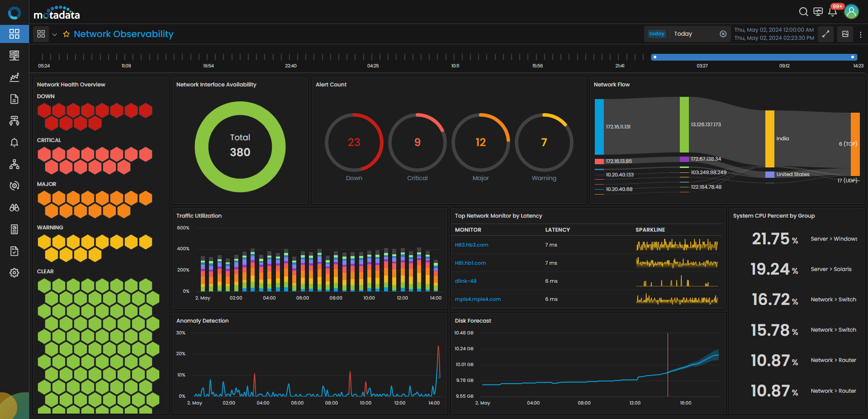Open the health monitor screen icon
Viewport: 868px width, 419px height.
click(818, 12)
